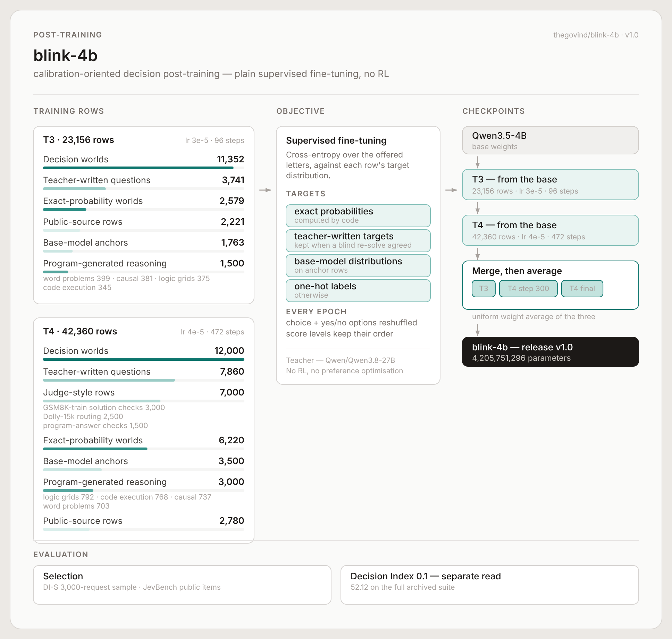672x639 pixels.
Task: Click "lr 3e-5 · 96 steps" in T3 rows panel header
Action: click(215, 140)
